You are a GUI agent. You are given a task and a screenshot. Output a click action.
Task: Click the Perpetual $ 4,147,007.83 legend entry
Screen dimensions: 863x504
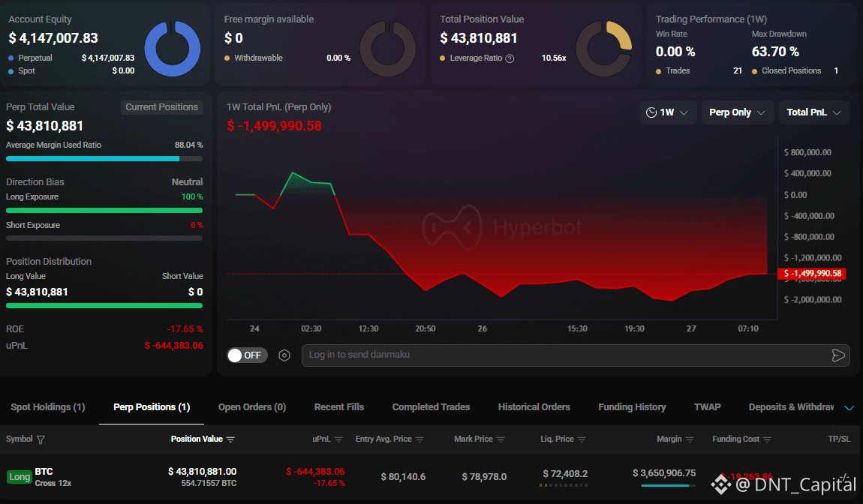pyautogui.click(x=71, y=58)
